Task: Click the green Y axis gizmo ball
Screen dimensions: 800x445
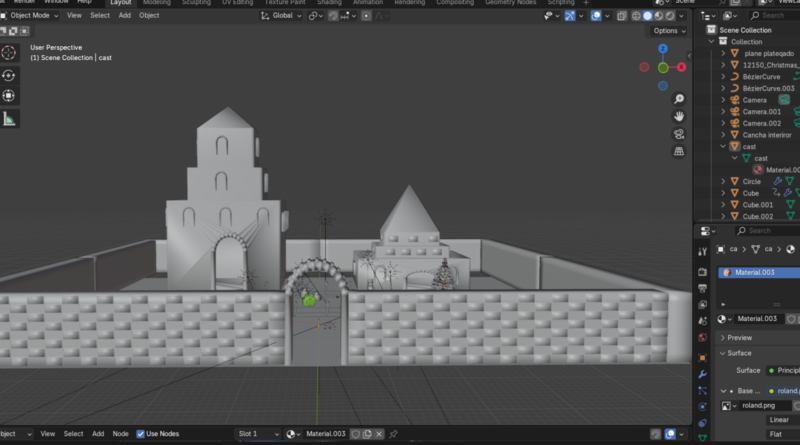Action: [x=663, y=68]
